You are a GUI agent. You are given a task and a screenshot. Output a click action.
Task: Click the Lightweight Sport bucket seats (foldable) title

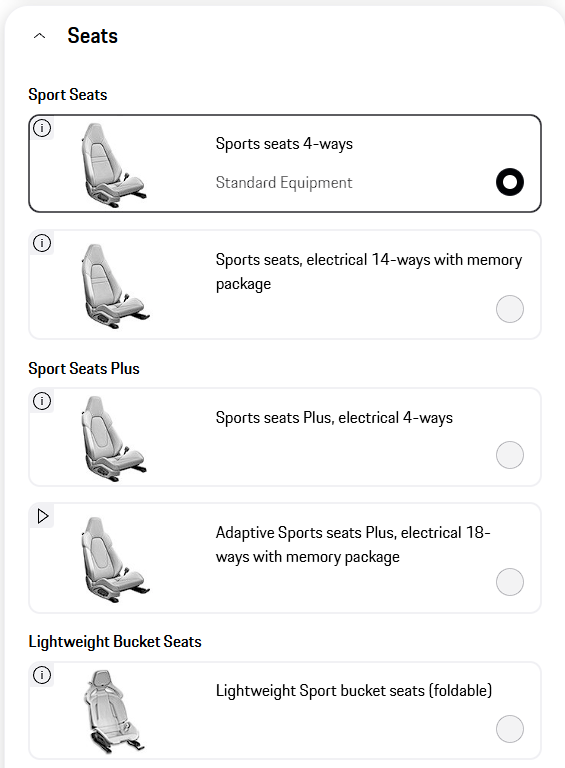coord(354,691)
